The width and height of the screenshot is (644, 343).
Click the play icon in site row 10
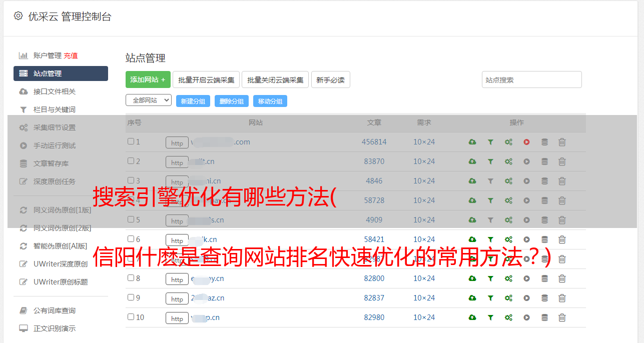526,317
